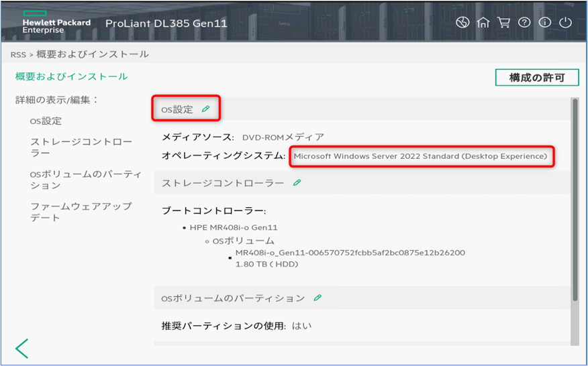Image resolution: width=588 pixels, height=366 pixels.
Task: Click the 概要およびインストール sidebar heading
Action: [72, 77]
